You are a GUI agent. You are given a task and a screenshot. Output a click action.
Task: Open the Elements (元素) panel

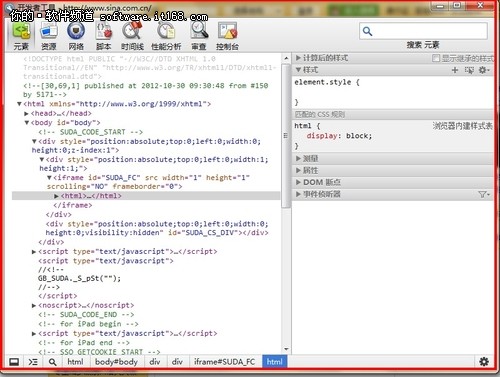click(21, 36)
